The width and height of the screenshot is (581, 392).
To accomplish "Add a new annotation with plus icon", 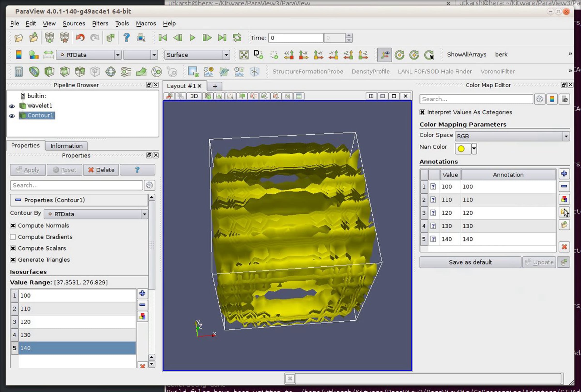I will pos(564,174).
